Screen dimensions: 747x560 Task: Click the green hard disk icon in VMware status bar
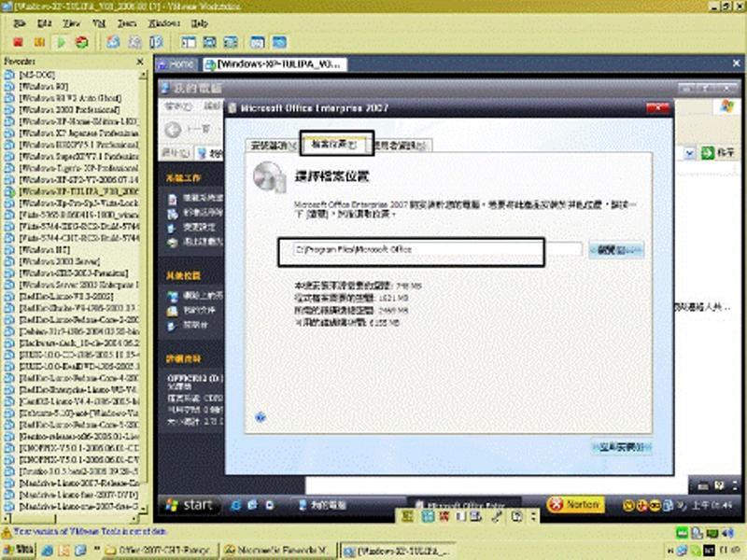683,533
